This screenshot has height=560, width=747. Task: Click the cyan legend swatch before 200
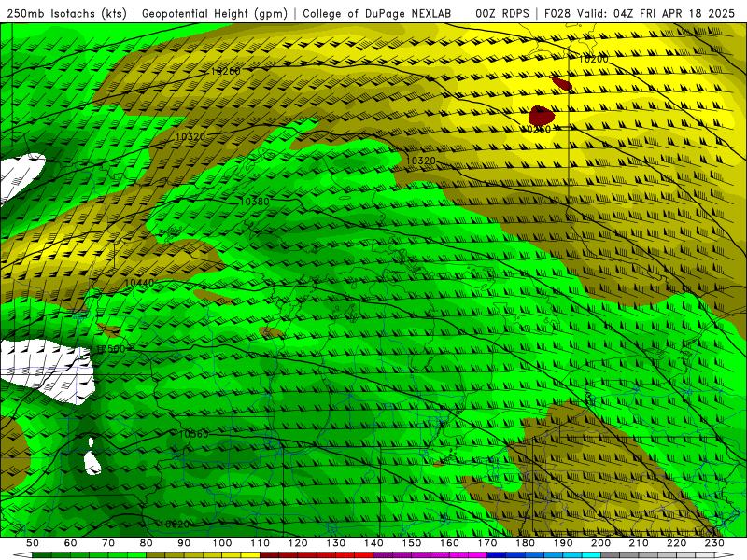pyautogui.click(x=591, y=554)
